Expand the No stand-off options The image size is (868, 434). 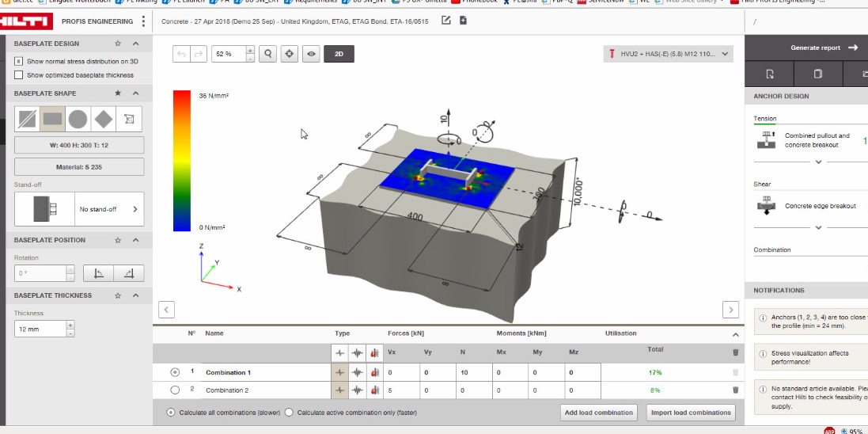tap(135, 209)
